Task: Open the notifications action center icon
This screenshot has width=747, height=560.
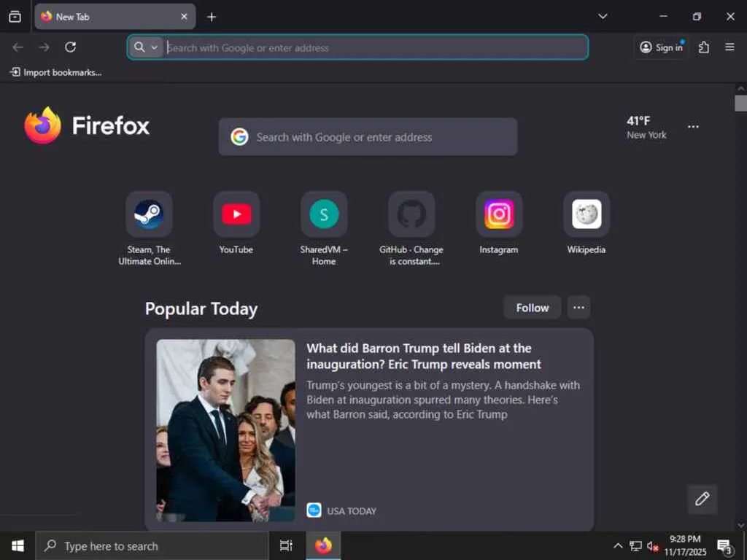Action: (x=724, y=546)
